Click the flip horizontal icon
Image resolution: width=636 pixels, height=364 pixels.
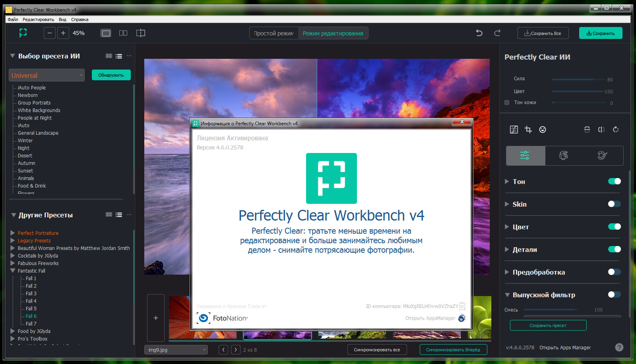pos(601,130)
